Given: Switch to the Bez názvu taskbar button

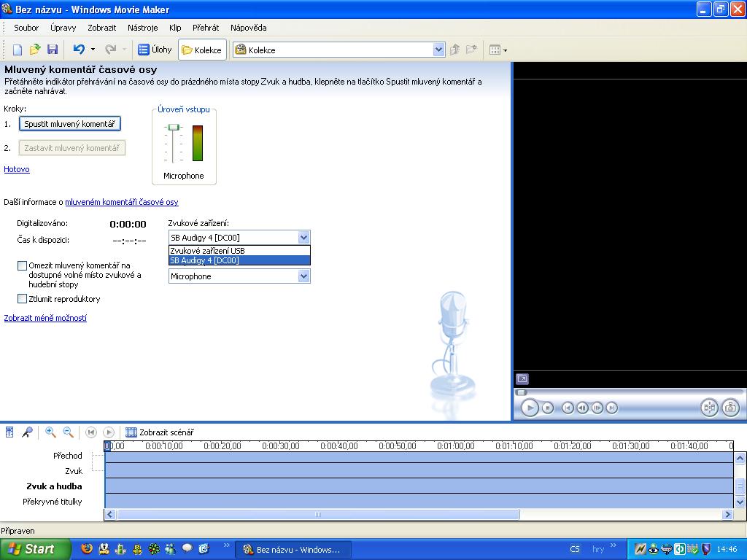Looking at the screenshot, I should click(293, 550).
